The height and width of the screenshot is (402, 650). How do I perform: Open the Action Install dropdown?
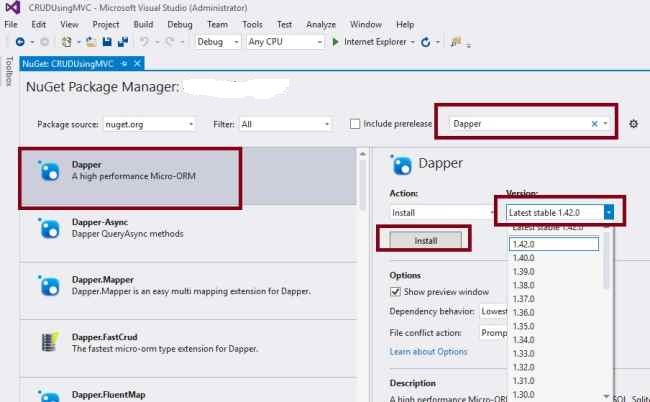pyautogui.click(x=442, y=213)
